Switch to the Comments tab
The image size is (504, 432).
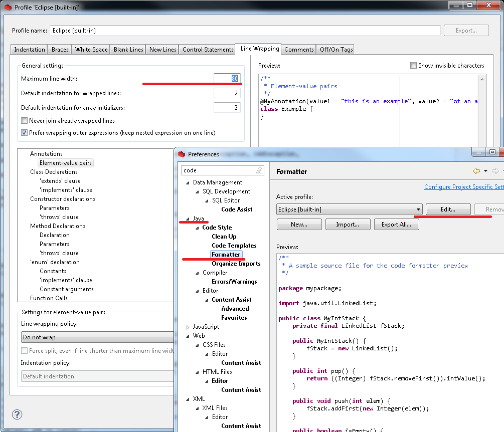(x=299, y=50)
